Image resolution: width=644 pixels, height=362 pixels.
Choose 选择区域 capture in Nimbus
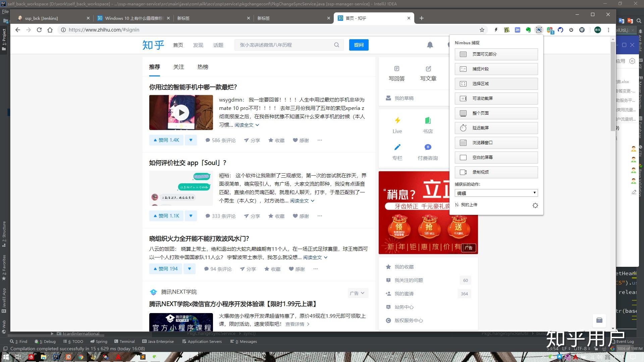(x=496, y=84)
